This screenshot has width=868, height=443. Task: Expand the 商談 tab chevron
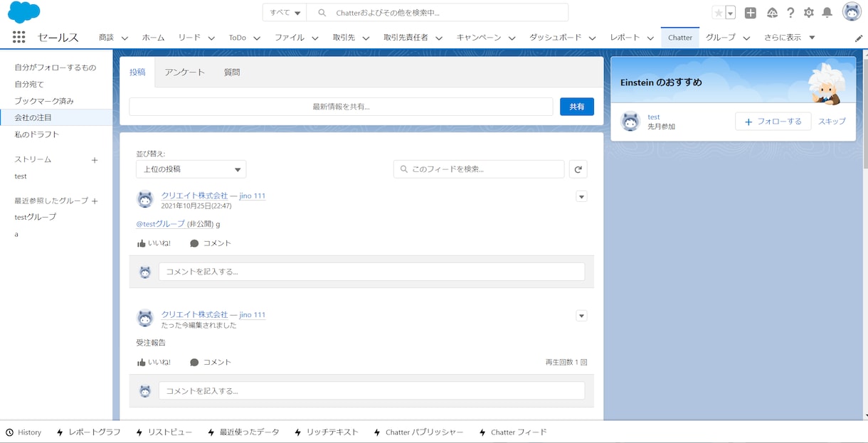(125, 38)
